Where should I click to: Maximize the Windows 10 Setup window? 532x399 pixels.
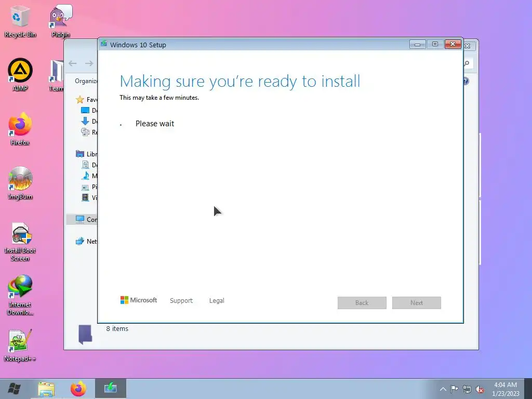click(x=435, y=45)
